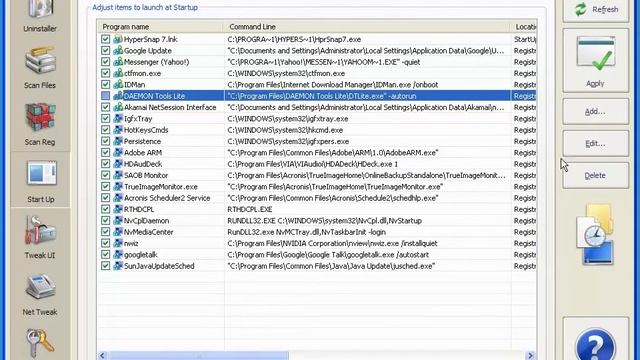Uncheck the NvMediaCenter startup entry
Viewport: 640px width, 360px height.
pyautogui.click(x=105, y=232)
